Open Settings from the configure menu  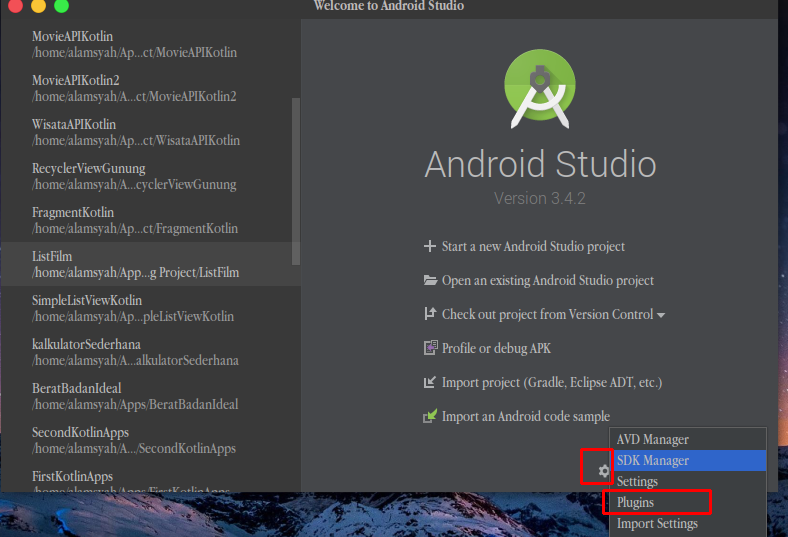[688, 482]
